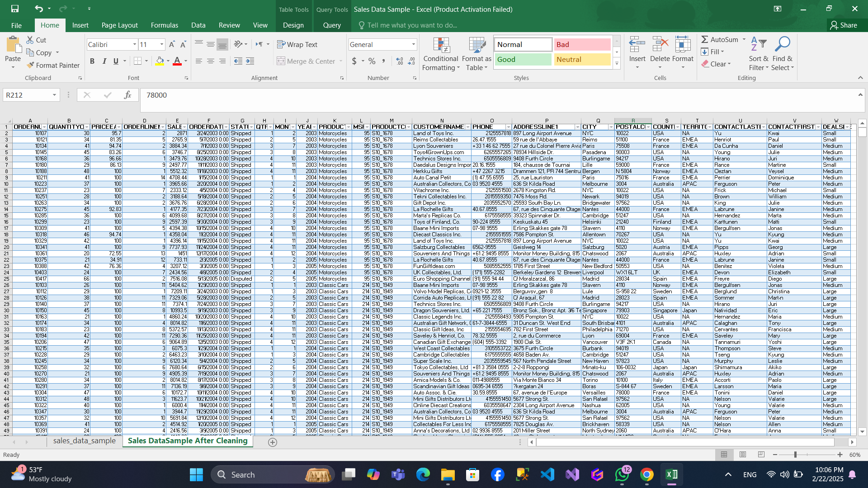The width and height of the screenshot is (868, 488).
Task: Click the red Font Color swatch
Action: coord(177,61)
